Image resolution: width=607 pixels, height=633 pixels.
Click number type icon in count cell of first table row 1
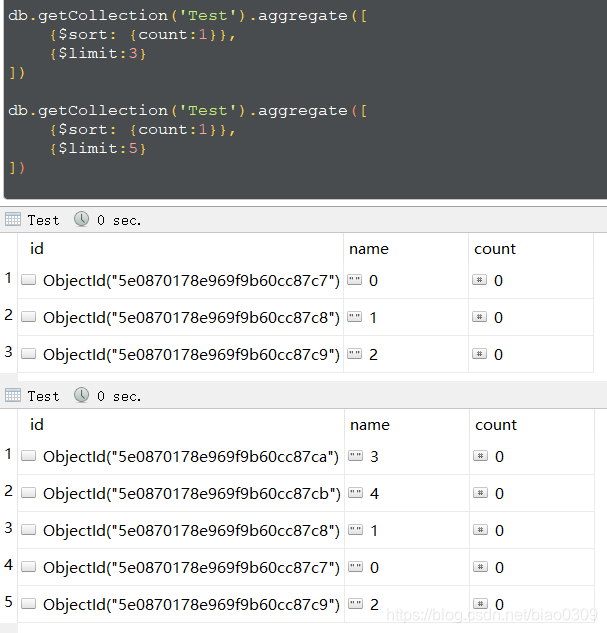(x=479, y=280)
